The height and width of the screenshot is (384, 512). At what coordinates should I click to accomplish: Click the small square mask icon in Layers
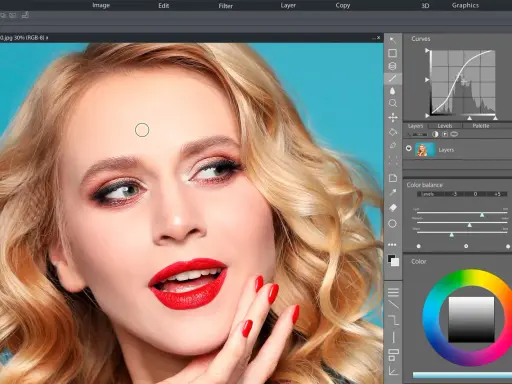pyautogui.click(x=445, y=134)
